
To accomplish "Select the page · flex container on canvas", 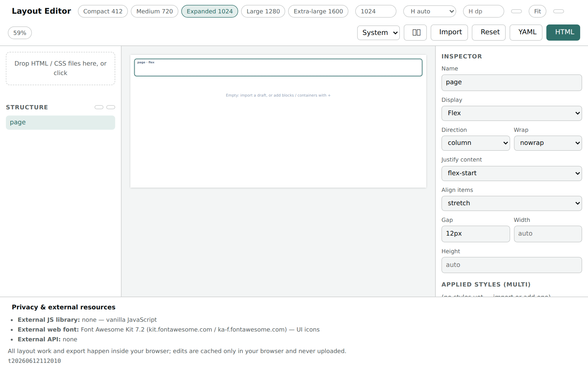I will pyautogui.click(x=278, y=68).
